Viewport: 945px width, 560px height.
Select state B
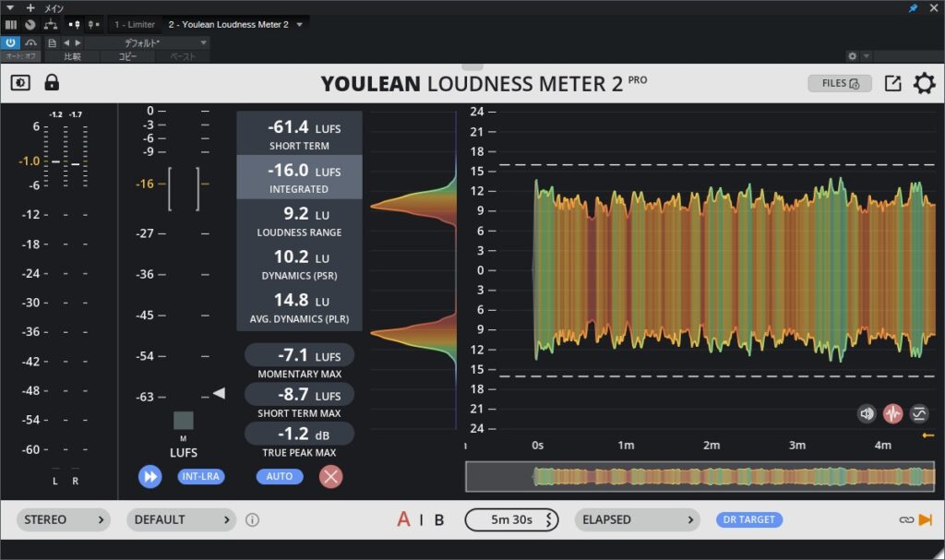tap(439, 520)
